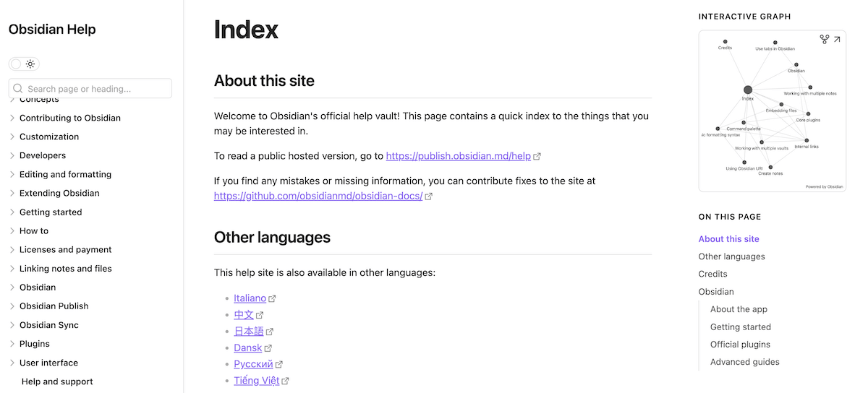Viewport: 868px width, 393px height.
Task: Open the graph's local/global view icon
Action: pos(824,39)
